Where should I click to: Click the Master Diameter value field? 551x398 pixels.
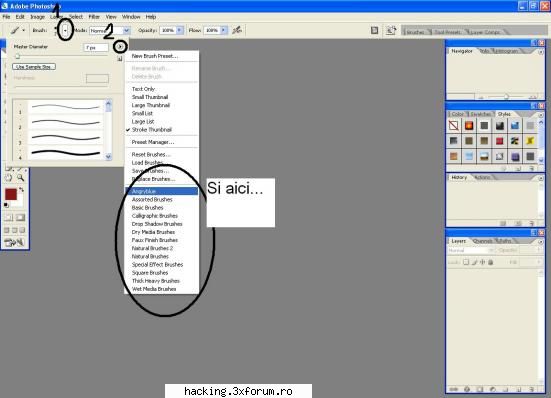96,47
